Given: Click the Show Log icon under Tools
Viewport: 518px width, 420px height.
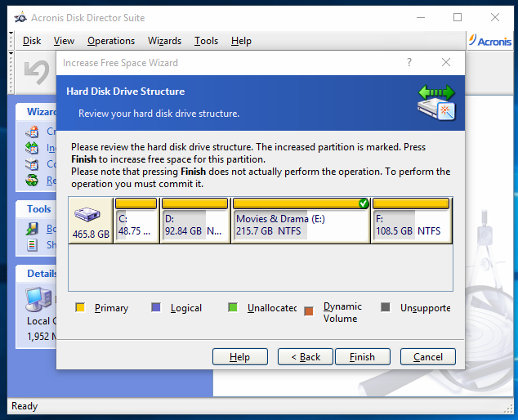Looking at the screenshot, I should pos(32,245).
